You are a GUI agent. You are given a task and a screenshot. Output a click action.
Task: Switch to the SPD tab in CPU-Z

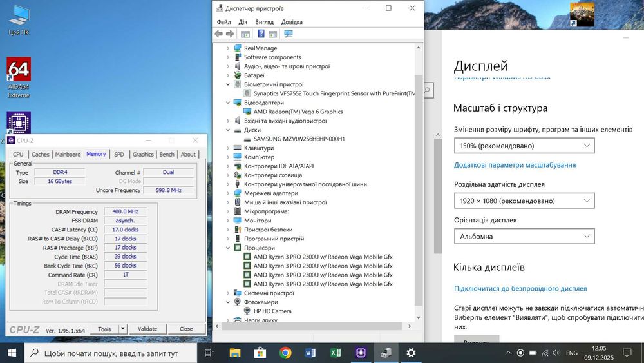[x=118, y=154]
